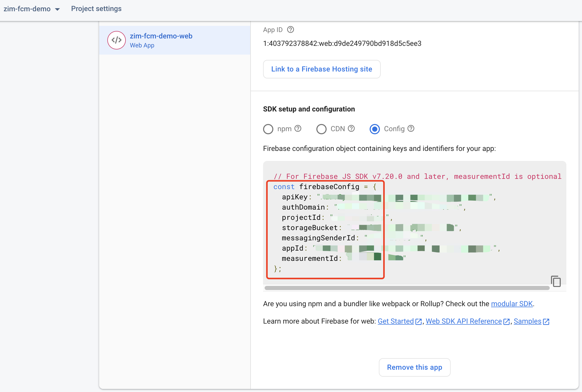Click the Project settings heading
The height and width of the screenshot is (392, 582).
point(96,9)
